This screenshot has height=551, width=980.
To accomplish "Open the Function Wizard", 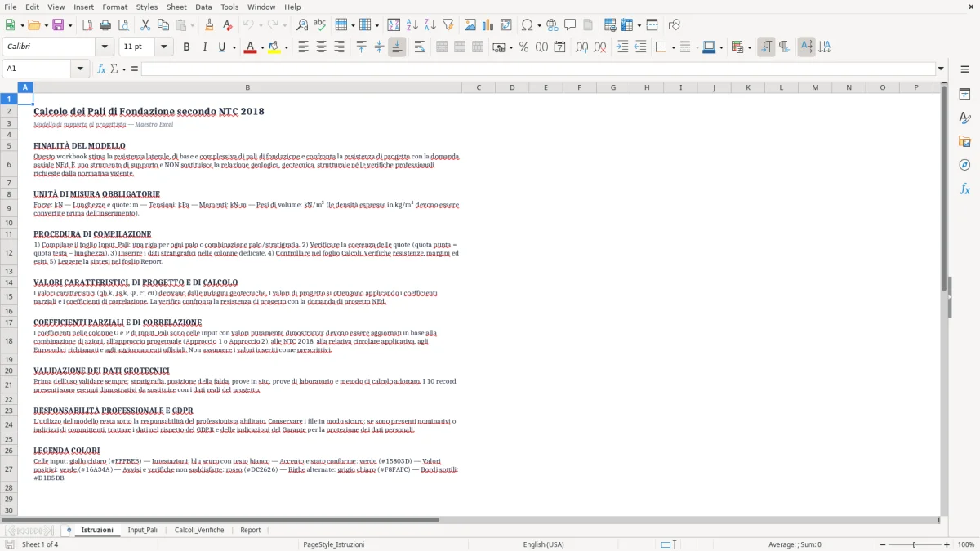I will click(x=102, y=69).
